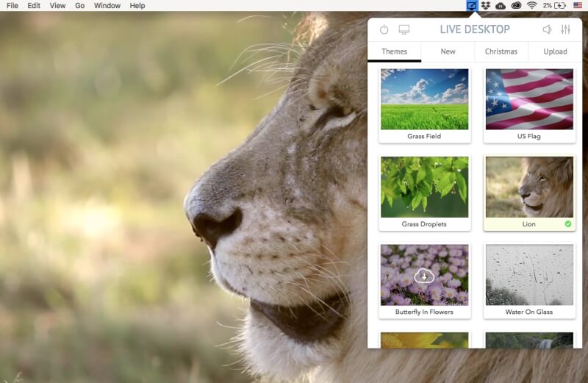Select the US Flag theme thumbnail
Viewport: 588px width, 383px height.
click(529, 99)
